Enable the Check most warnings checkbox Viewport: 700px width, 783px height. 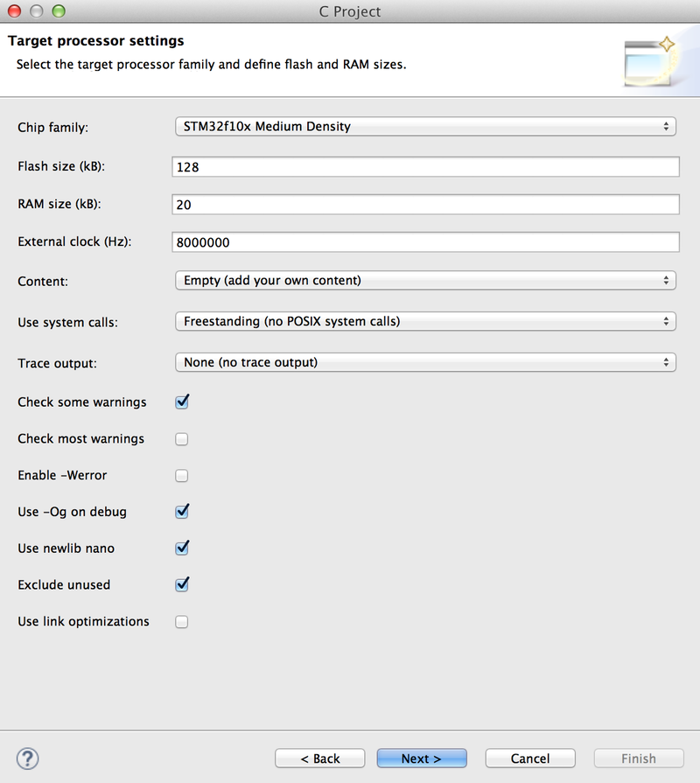[x=182, y=439]
